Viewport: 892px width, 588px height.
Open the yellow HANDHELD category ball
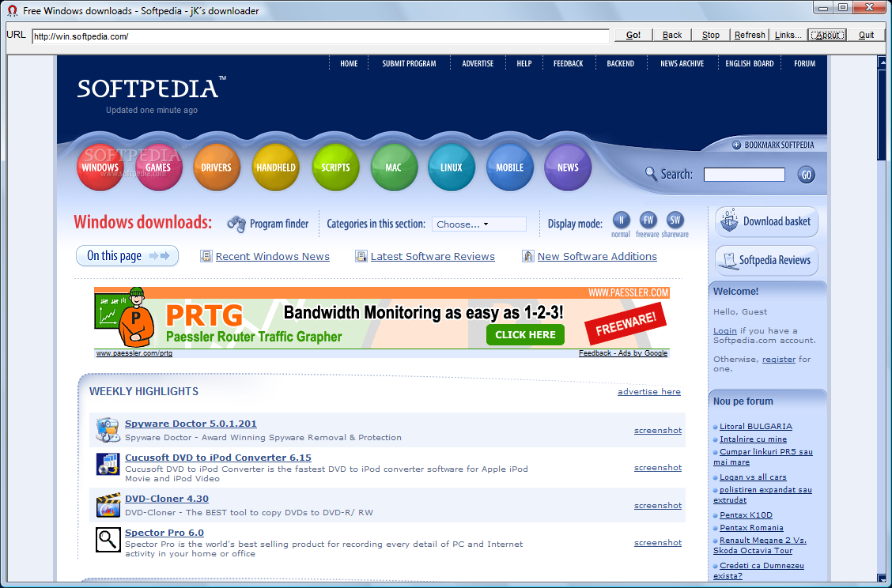(275, 168)
